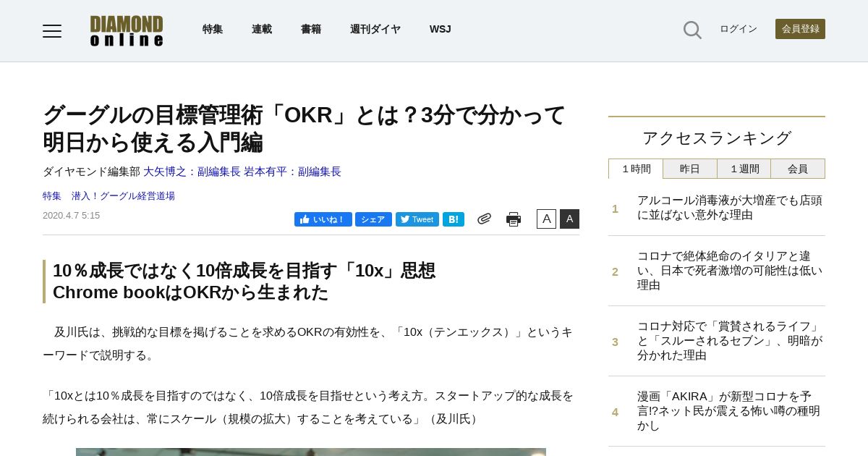Screen dimensions: 868x456
Task: Open author link 大矢博之：副編集長
Action: 192,172
